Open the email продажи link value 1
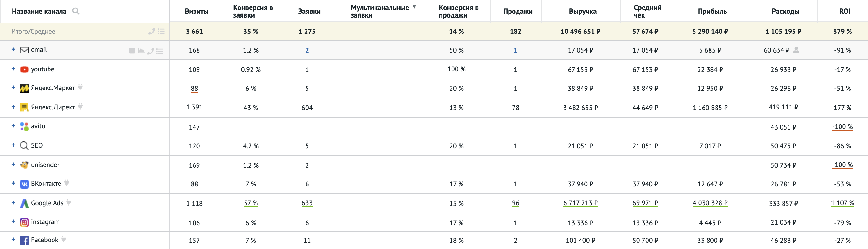The height and width of the screenshot is (249, 868). (515, 50)
